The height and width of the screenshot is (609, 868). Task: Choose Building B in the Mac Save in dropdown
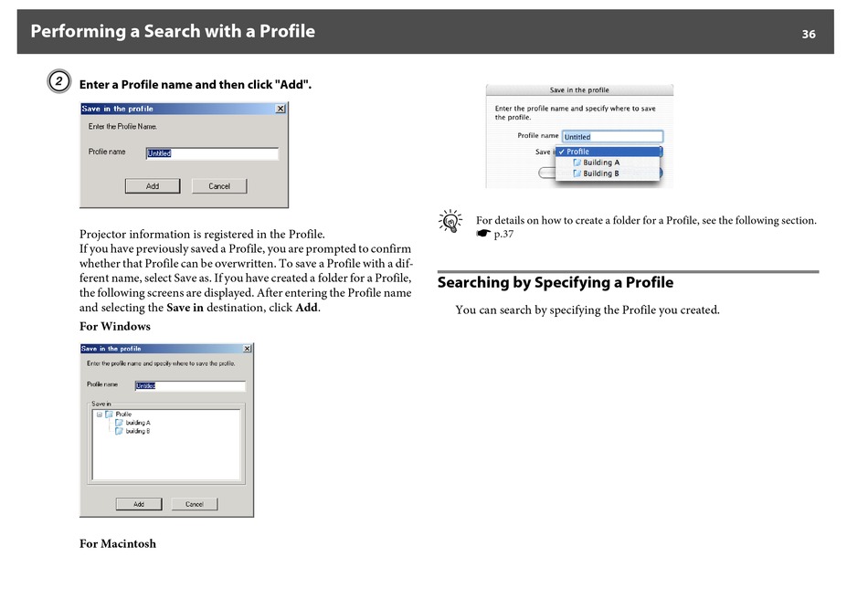pos(609,173)
